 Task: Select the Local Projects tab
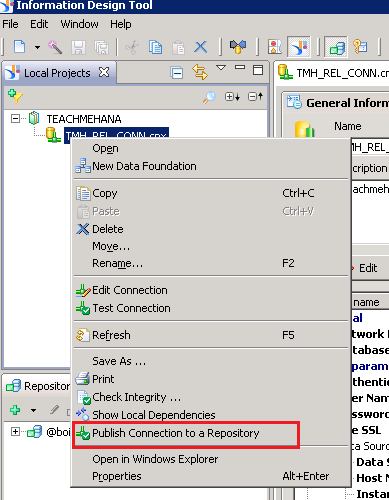(x=57, y=73)
